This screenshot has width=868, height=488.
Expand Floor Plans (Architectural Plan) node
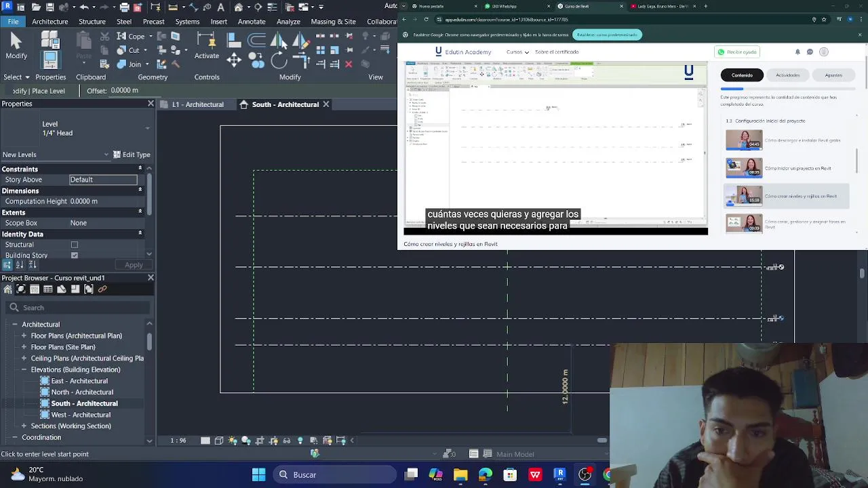(24, 335)
